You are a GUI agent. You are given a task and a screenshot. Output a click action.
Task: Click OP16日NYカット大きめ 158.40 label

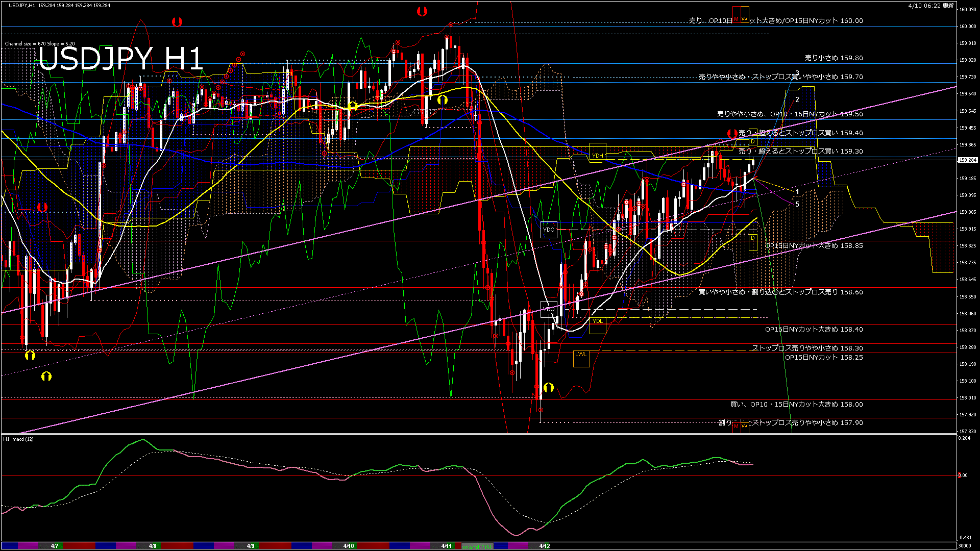coord(814,330)
